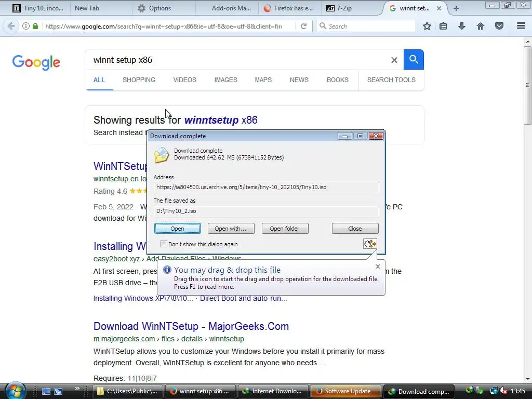Open Software Update taskbar button

pyautogui.click(x=345, y=391)
